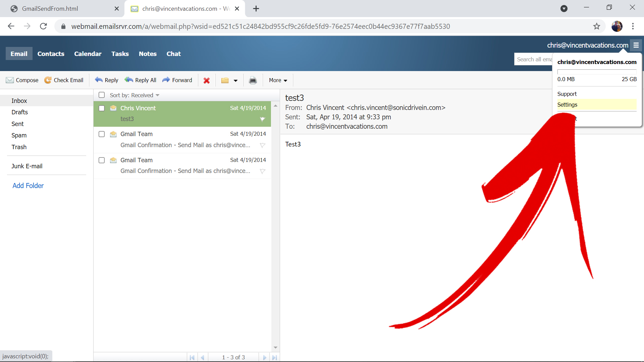Viewport: 644px width, 362px height.
Task: Click chris@vincentvacations.com account name in header
Action: pyautogui.click(x=588, y=45)
